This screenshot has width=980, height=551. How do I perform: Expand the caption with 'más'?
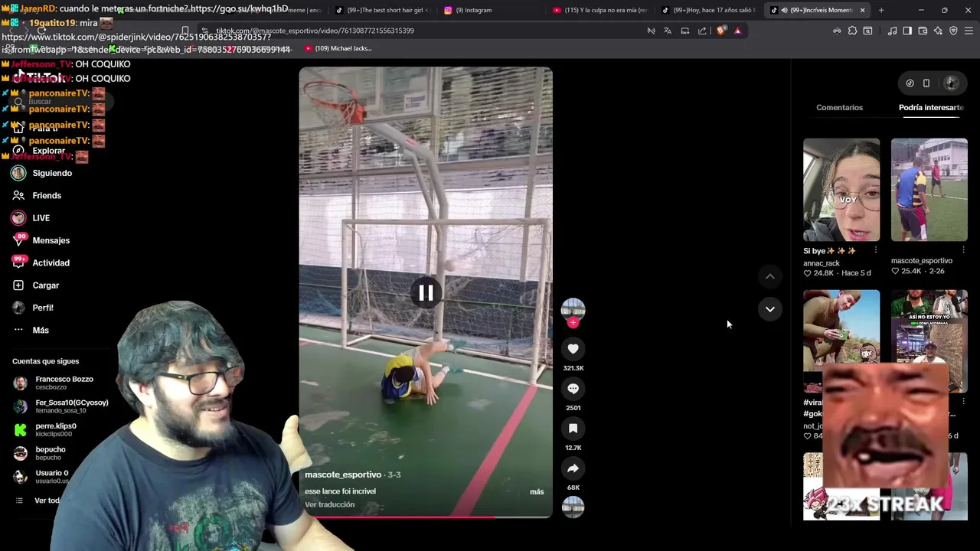tap(537, 491)
